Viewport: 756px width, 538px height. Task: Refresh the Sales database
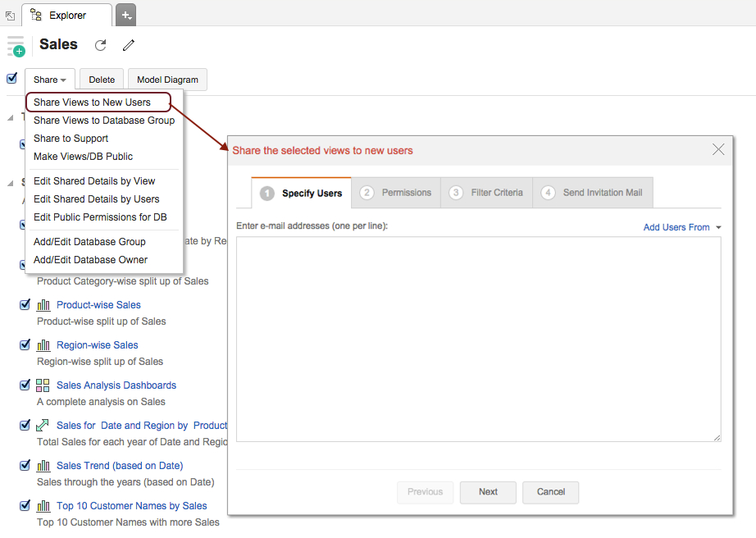coord(100,45)
